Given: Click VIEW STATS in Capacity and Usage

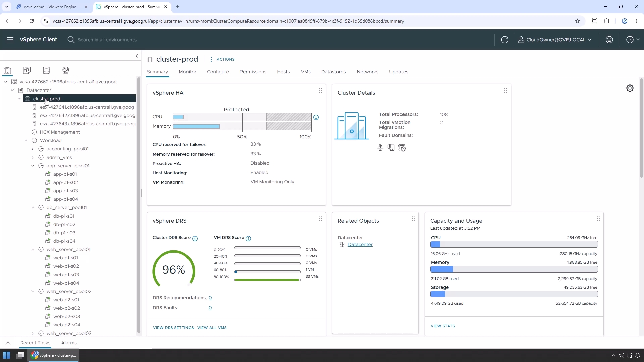Looking at the screenshot, I should pyautogui.click(x=443, y=326).
